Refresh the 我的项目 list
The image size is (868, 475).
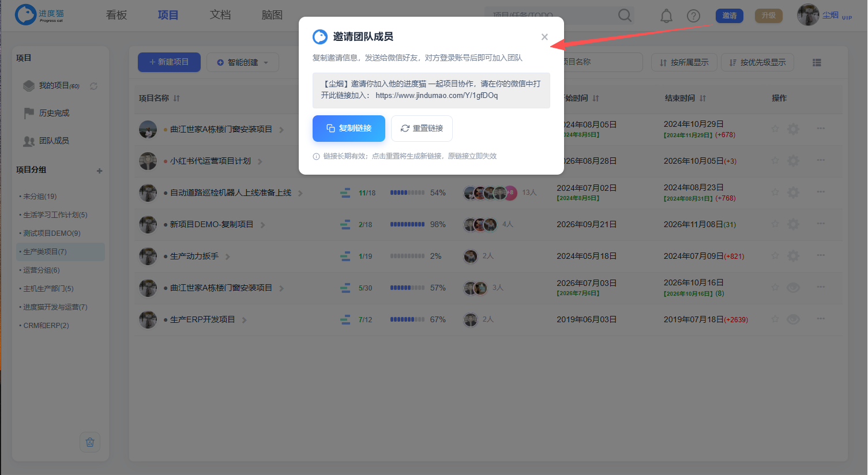[x=93, y=86]
